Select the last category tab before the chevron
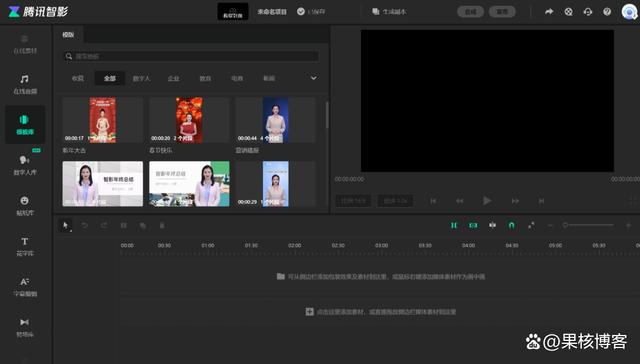Image resolution: width=640 pixels, height=364 pixels. 269,78
